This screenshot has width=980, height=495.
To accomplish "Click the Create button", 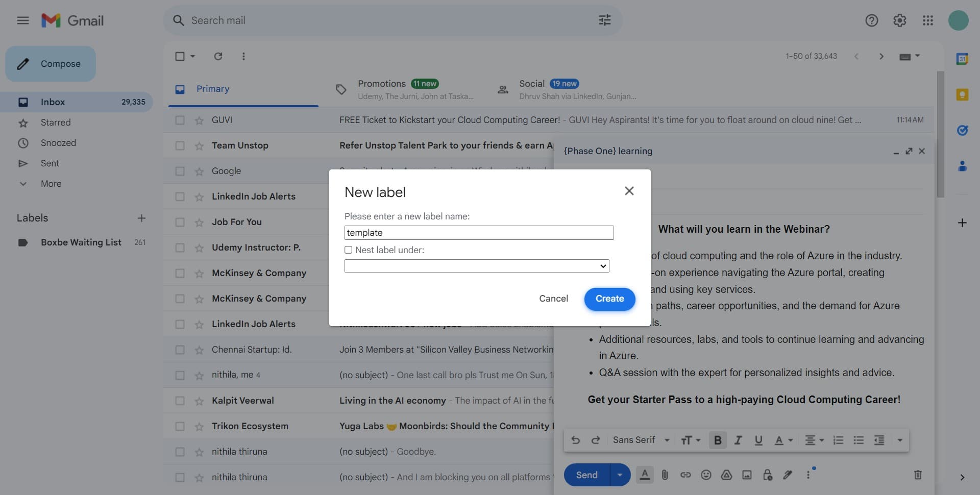I will pyautogui.click(x=609, y=299).
